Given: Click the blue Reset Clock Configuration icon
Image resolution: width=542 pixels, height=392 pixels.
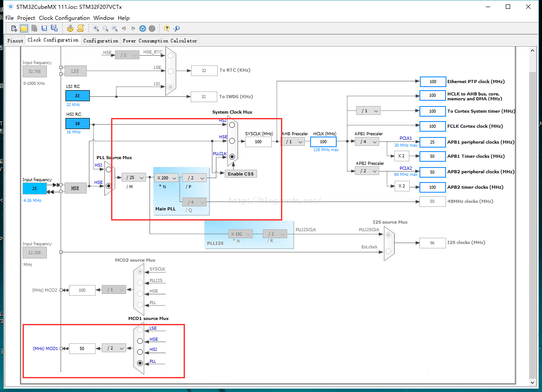Looking at the screenshot, I should click(x=142, y=28).
